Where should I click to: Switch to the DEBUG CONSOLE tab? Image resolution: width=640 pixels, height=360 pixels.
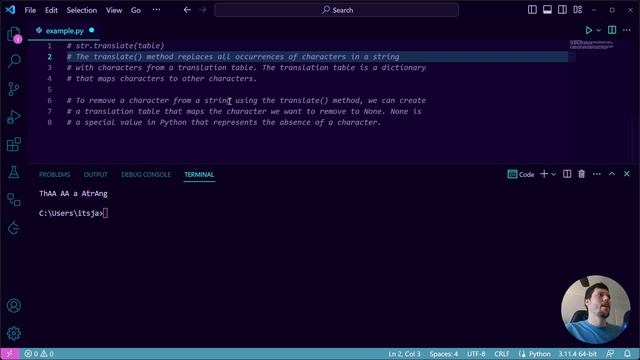[x=146, y=175]
